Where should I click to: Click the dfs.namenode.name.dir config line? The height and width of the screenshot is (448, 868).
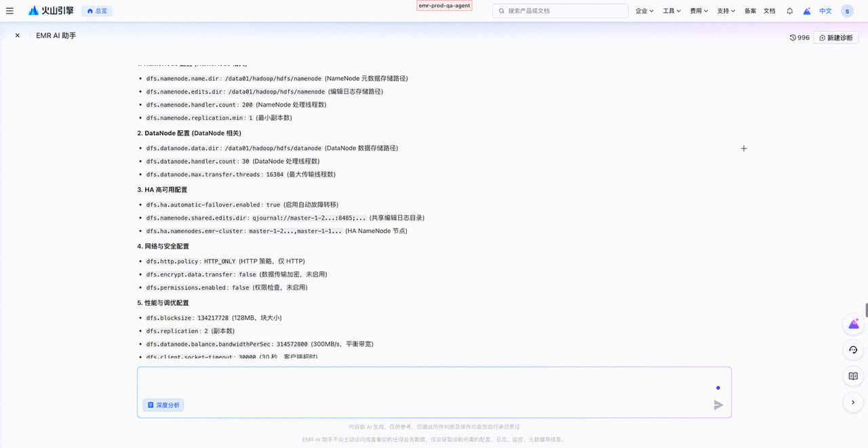click(x=277, y=79)
